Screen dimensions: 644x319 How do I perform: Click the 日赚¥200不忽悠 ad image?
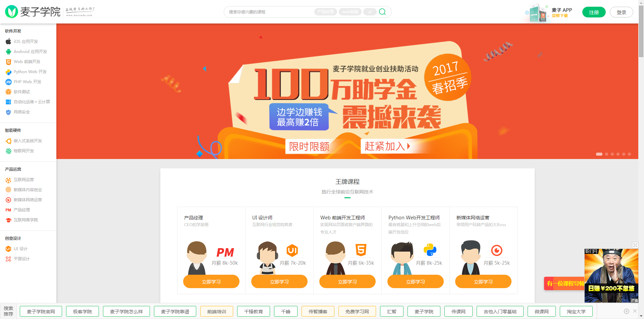coord(611,276)
